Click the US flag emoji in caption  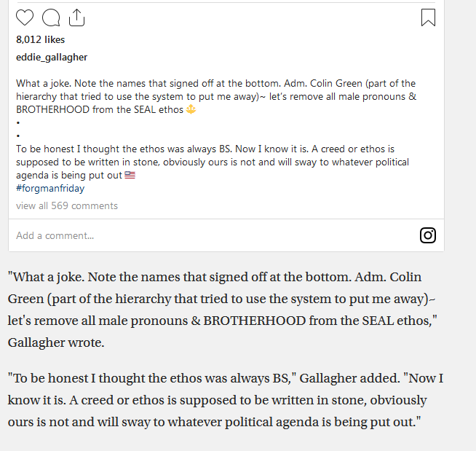[130, 176]
